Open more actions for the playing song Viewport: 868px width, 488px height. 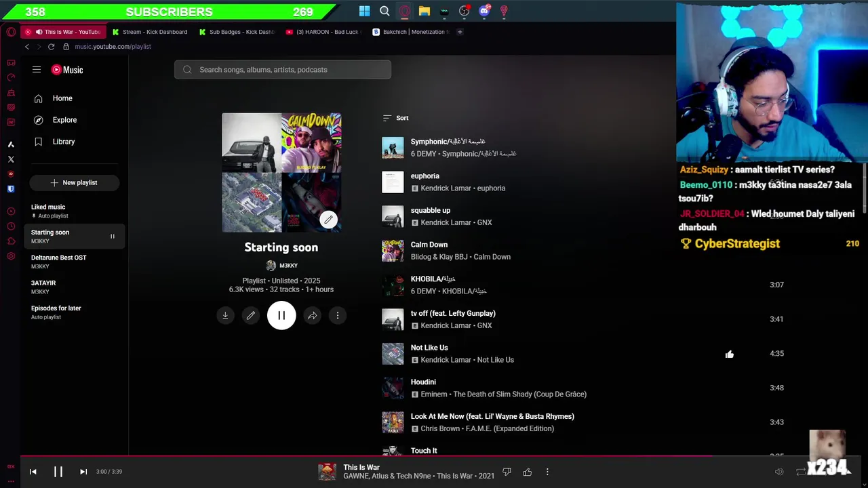tap(547, 472)
